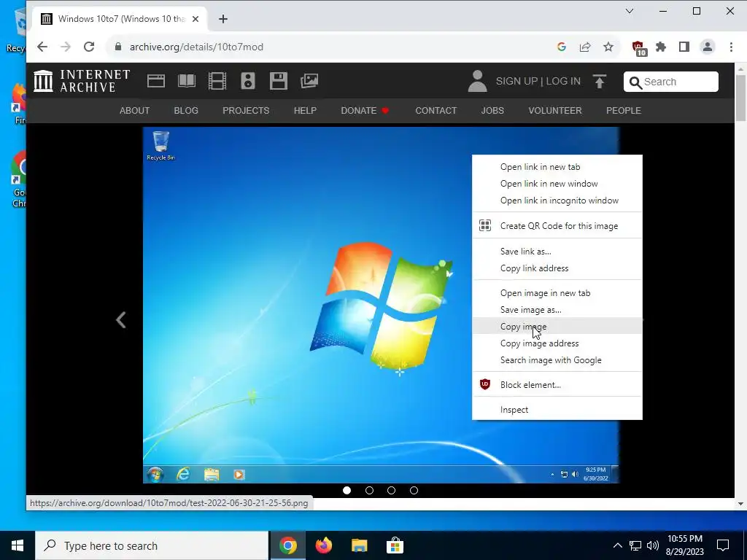Close the Windows 10to7 tab
This screenshot has width=747, height=560.
tap(196, 19)
